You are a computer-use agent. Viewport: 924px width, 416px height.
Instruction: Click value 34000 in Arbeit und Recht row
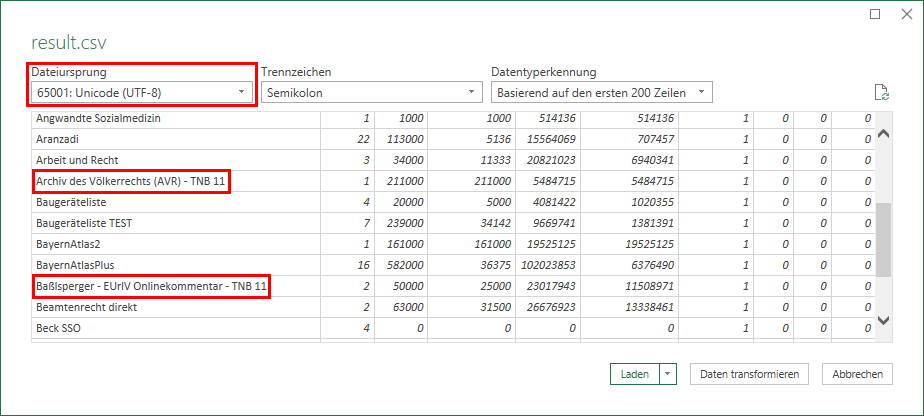408,160
